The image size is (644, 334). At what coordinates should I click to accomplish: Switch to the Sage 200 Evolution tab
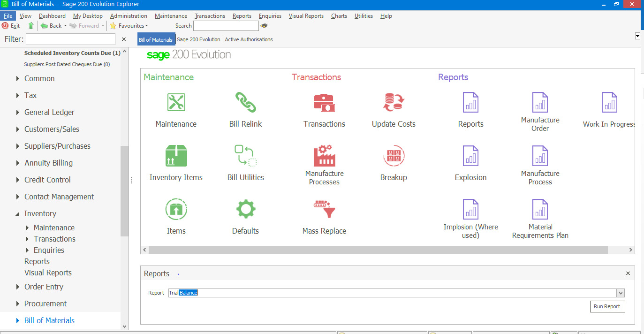[199, 39]
